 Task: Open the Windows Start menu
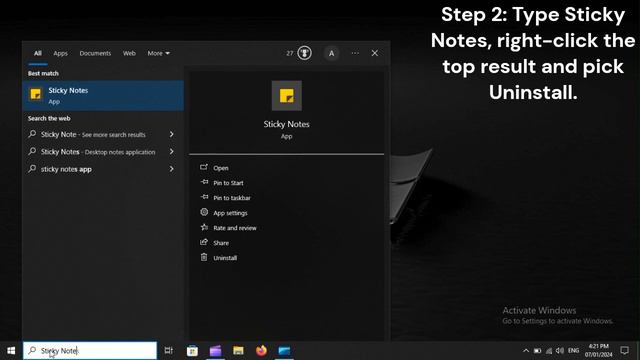[x=11, y=351]
